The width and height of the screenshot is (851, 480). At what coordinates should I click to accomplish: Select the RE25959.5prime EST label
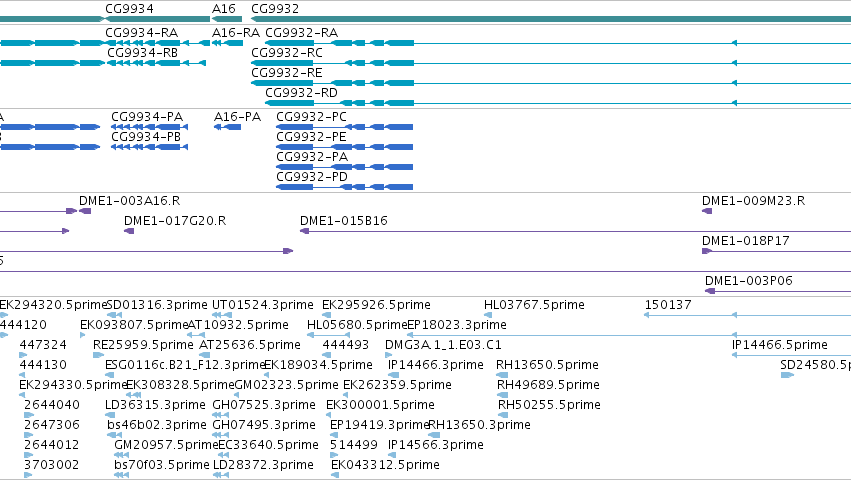[143, 345]
